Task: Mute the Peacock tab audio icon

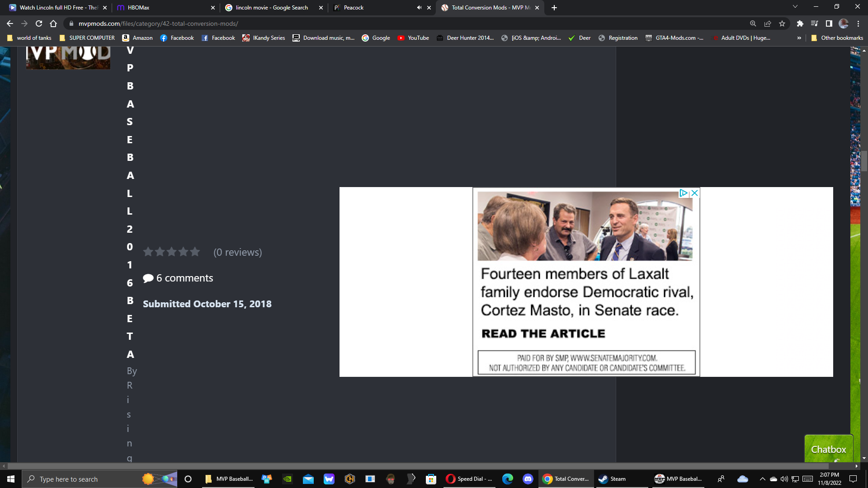Action: coord(419,8)
